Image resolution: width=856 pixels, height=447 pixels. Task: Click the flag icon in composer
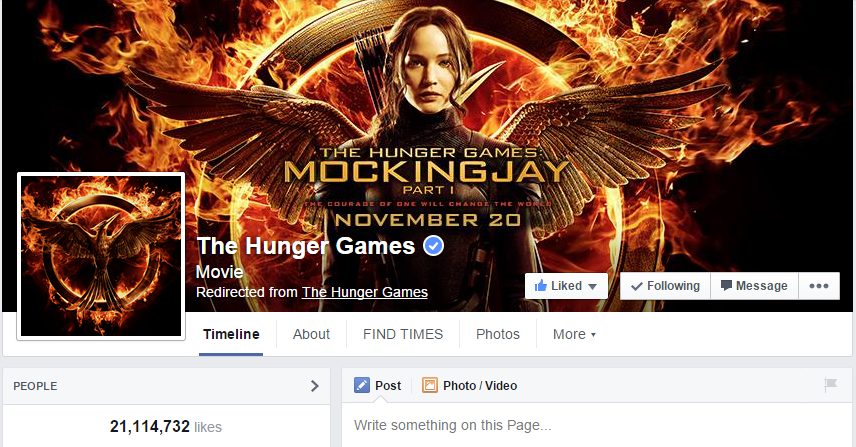pos(831,385)
